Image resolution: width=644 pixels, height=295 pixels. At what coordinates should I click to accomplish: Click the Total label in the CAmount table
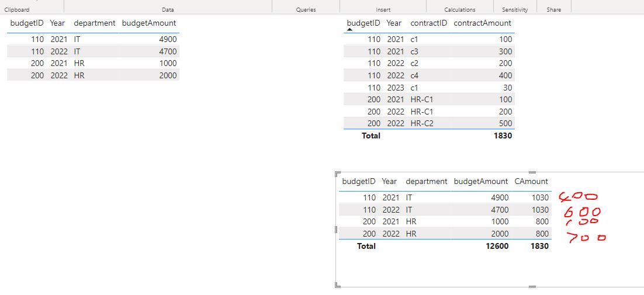click(x=366, y=246)
